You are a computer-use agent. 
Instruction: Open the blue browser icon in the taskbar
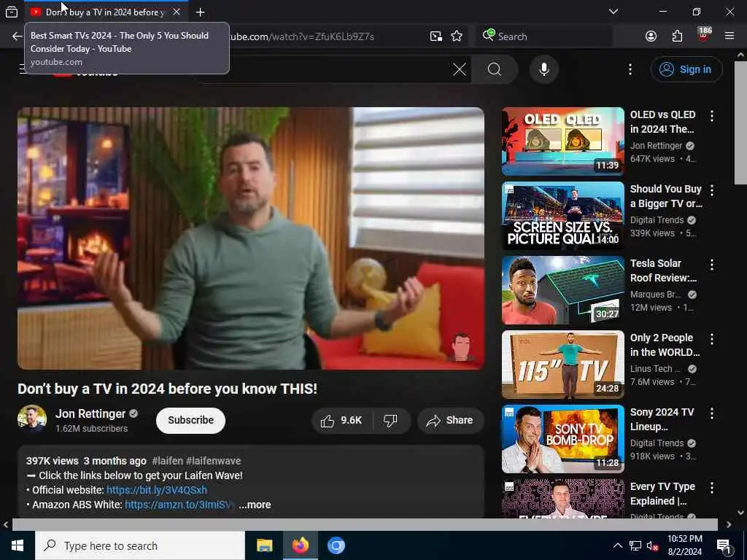tap(336, 545)
